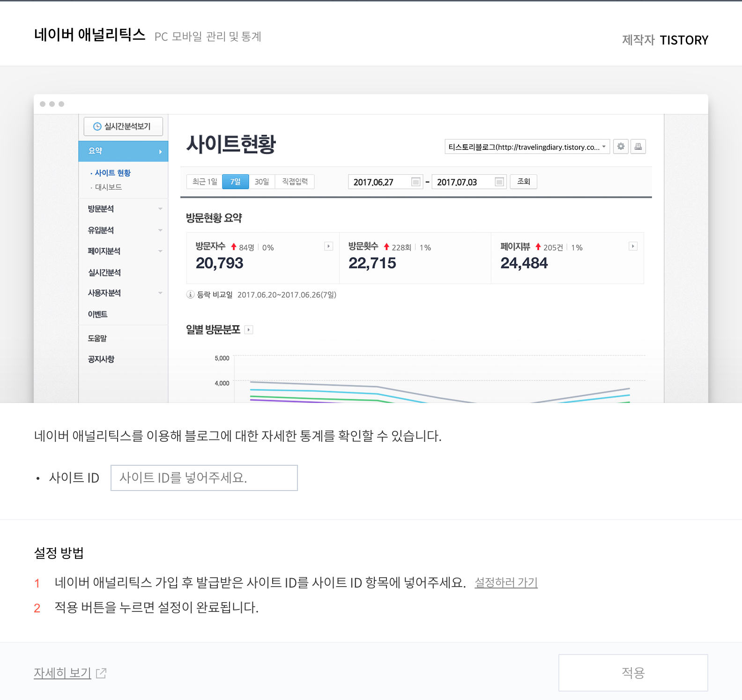Click arrow icon in 페이지뷰 card

click(633, 246)
